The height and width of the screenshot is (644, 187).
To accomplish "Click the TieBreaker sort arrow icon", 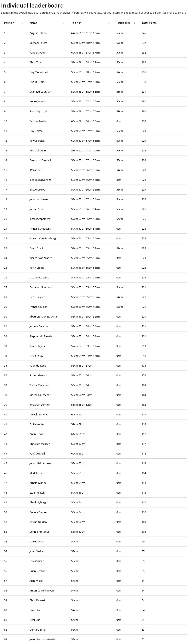I will (x=134, y=23).
